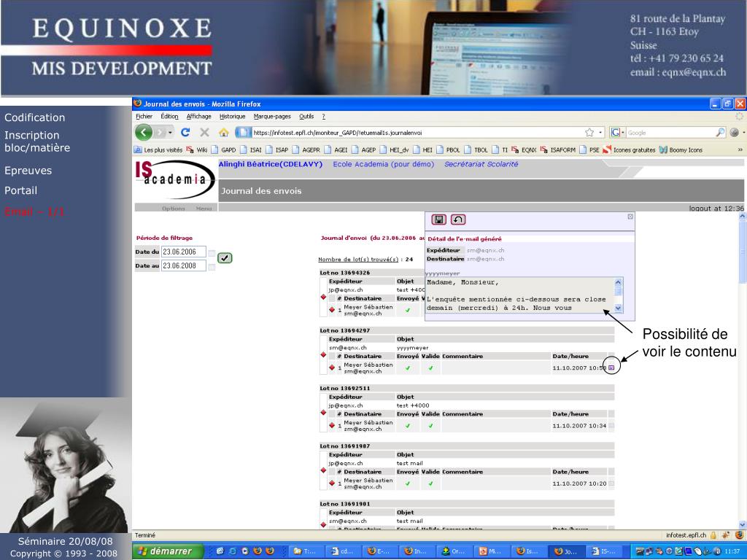Click the down arrow of the e-mail body scrollbar

[618, 308]
